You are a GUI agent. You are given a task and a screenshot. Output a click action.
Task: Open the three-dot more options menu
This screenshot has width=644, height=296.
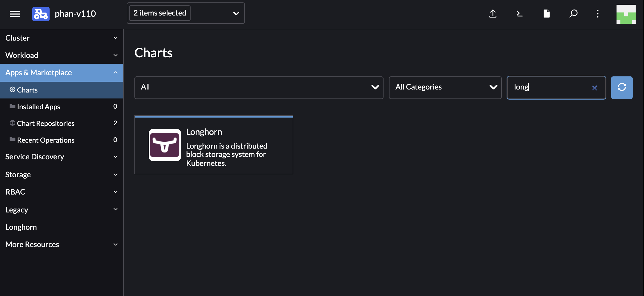[597, 14]
